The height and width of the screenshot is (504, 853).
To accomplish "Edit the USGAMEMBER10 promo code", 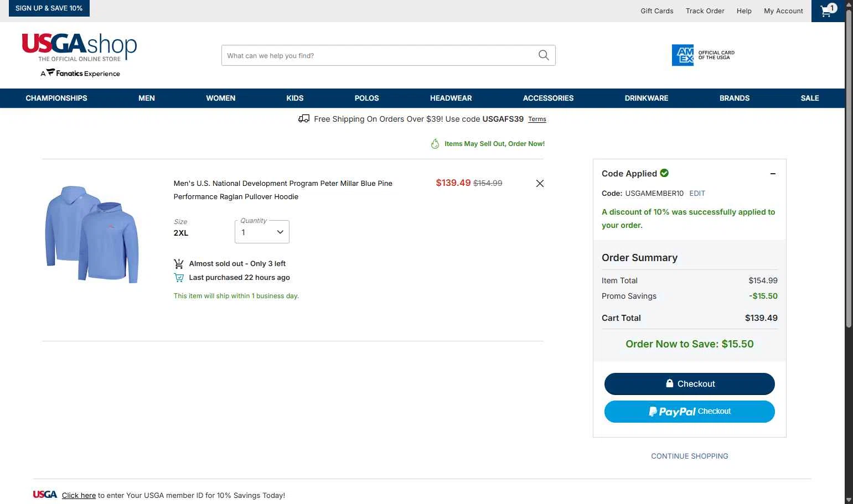I will (697, 194).
